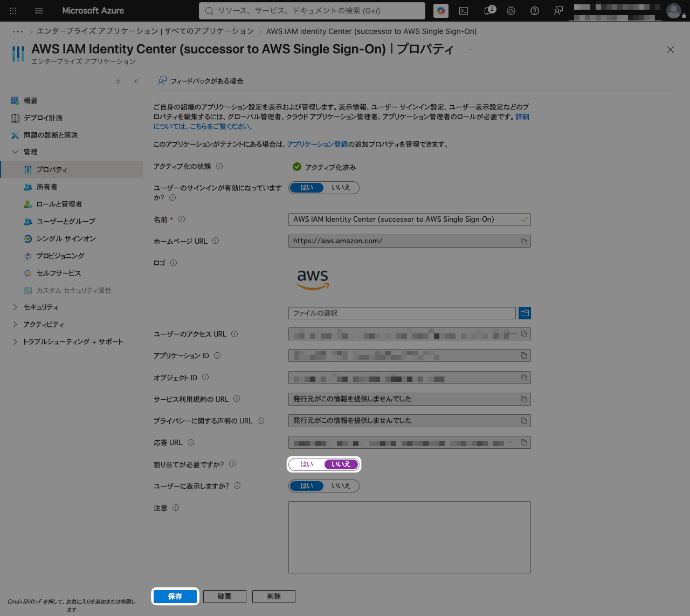Click the 保存 button
Viewport: 690px width, 616px height.
175,597
